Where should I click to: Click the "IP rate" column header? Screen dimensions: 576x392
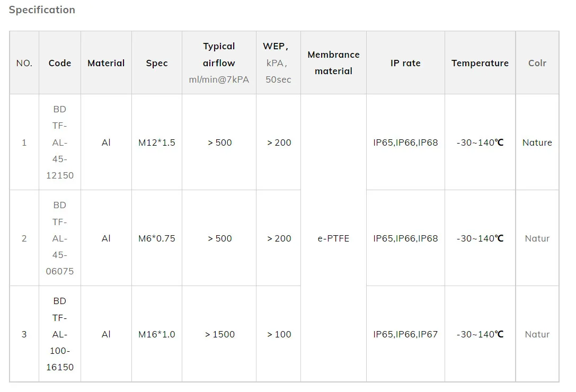[405, 63]
